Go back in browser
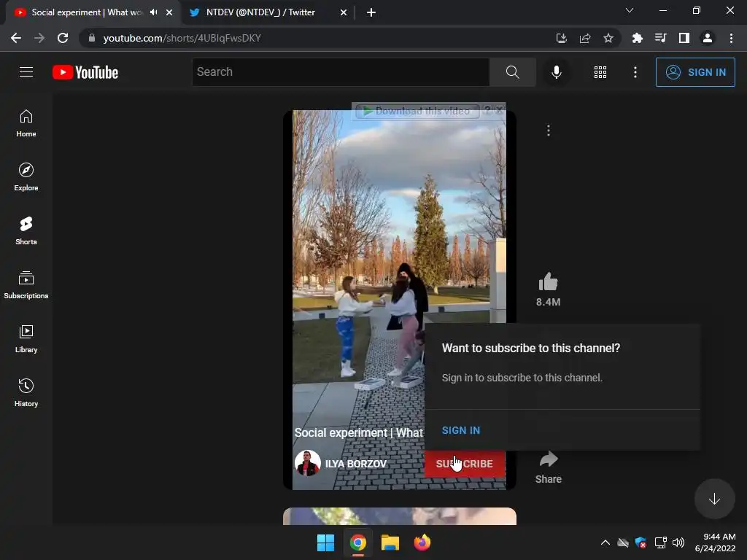The width and height of the screenshot is (747, 560). 16,38
